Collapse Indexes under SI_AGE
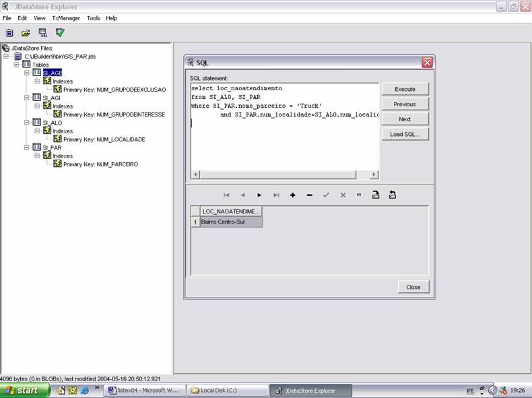The width and height of the screenshot is (532, 398). click(x=37, y=81)
